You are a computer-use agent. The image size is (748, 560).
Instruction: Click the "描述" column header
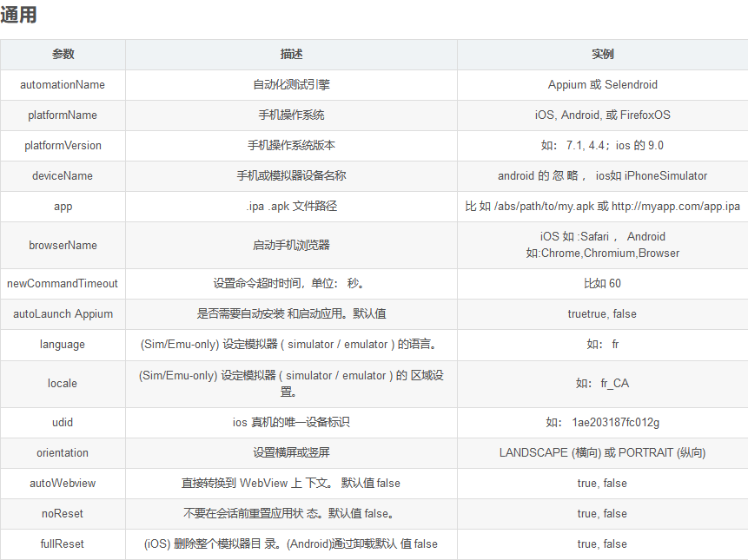(x=292, y=55)
